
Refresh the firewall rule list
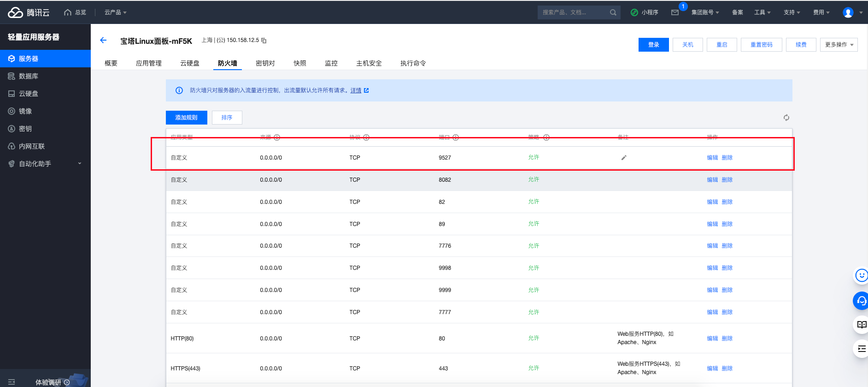tap(786, 118)
